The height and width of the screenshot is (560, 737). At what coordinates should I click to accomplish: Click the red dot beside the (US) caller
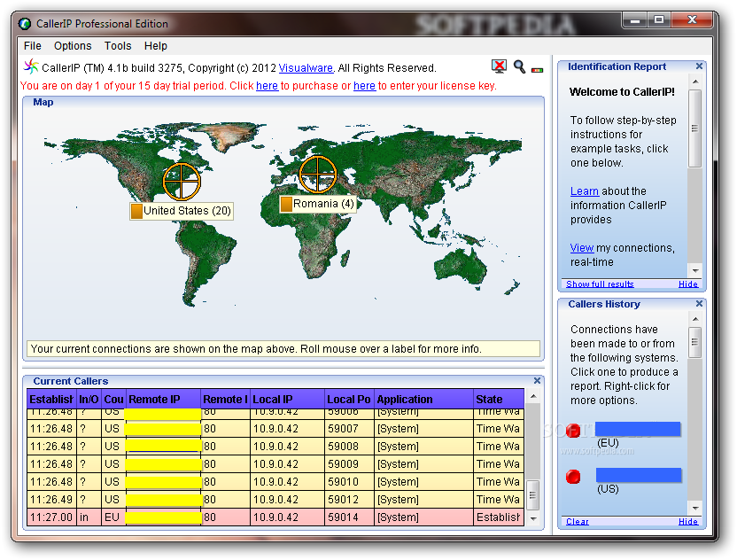(x=573, y=477)
